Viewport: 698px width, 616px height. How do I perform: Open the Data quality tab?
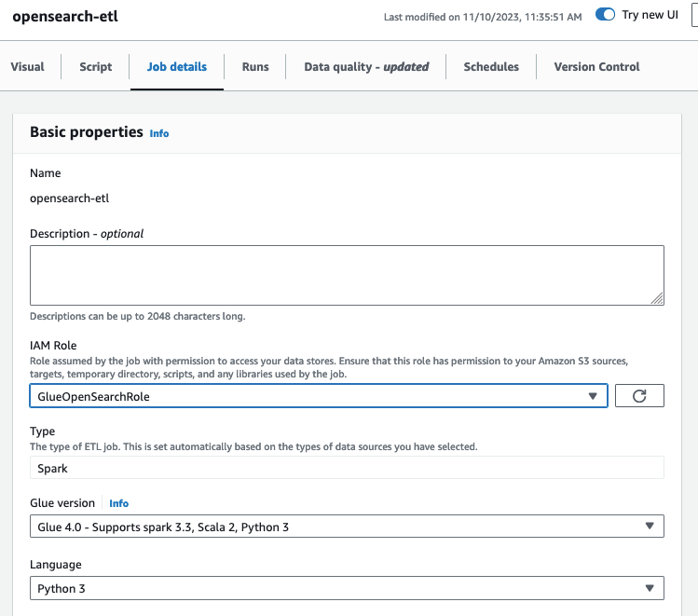tap(366, 67)
